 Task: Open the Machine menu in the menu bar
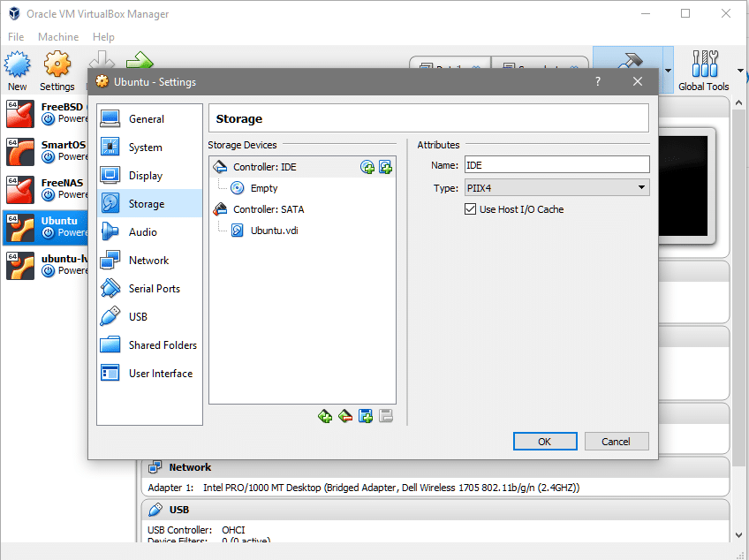(58, 37)
